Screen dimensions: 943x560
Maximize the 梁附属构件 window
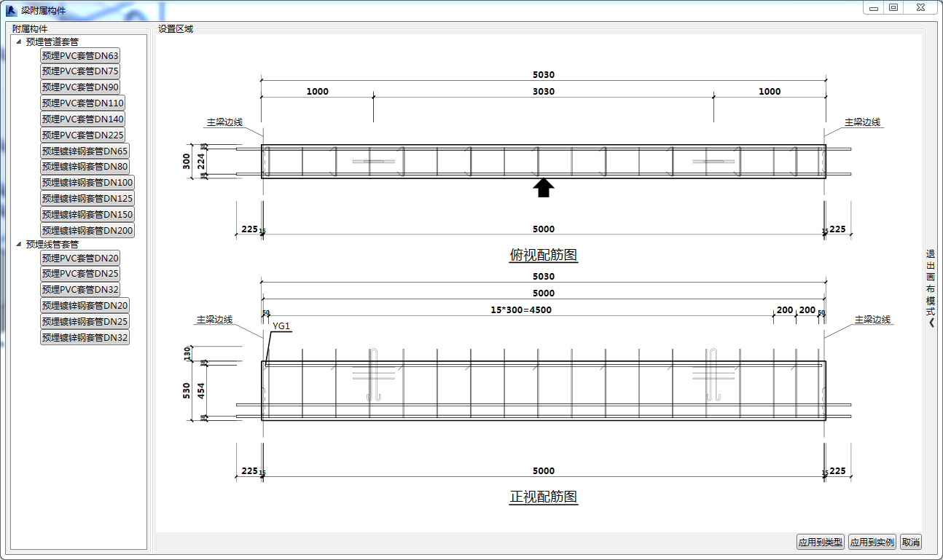point(893,7)
